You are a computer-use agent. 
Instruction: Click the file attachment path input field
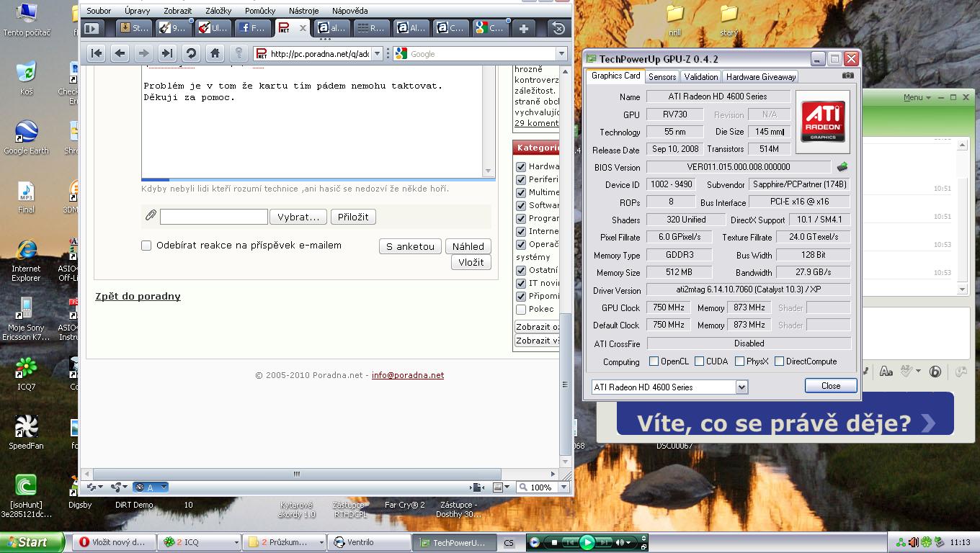[x=213, y=216]
